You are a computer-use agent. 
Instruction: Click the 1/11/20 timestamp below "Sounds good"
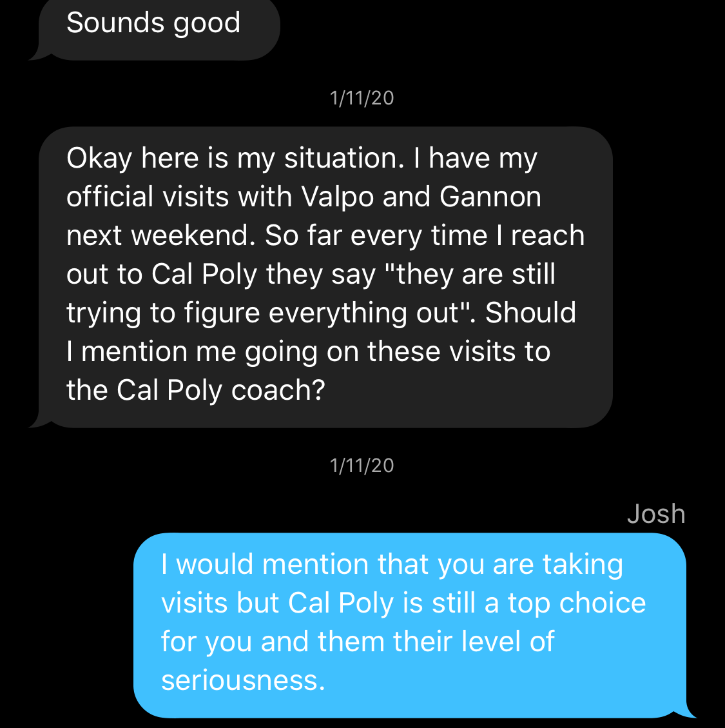pos(362,98)
